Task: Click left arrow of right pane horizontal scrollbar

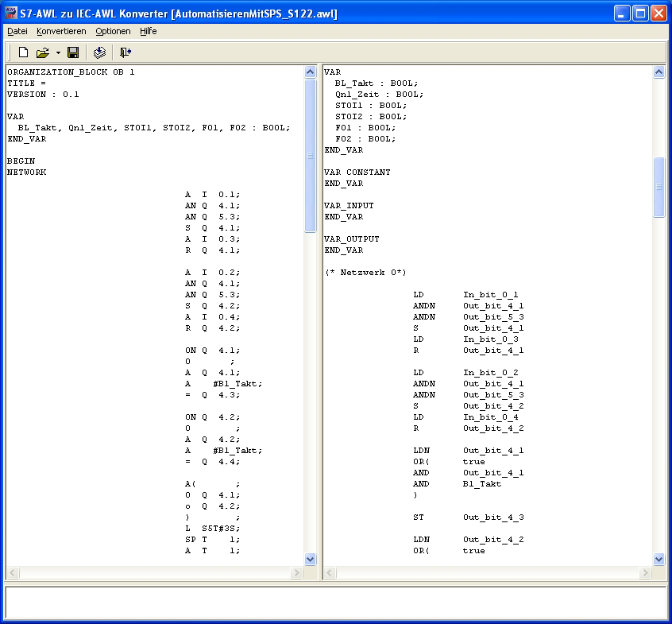Action: pos(330,572)
